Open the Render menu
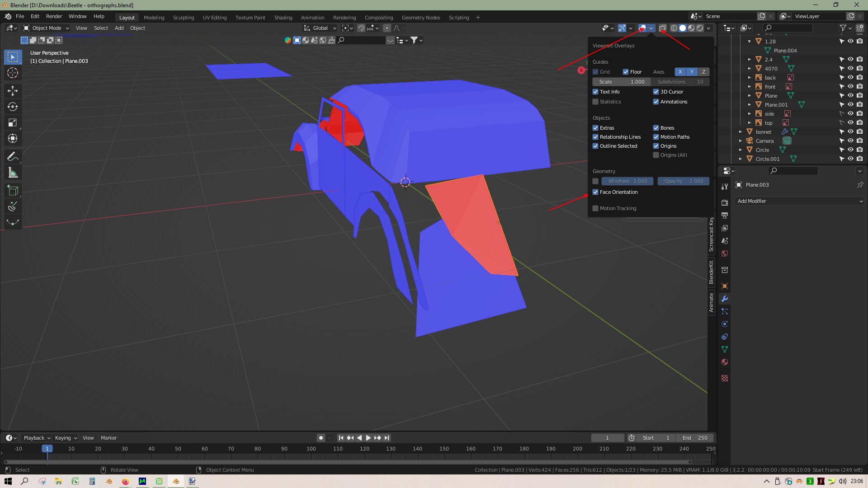Viewport: 868px width, 488px height. pyautogui.click(x=54, y=16)
